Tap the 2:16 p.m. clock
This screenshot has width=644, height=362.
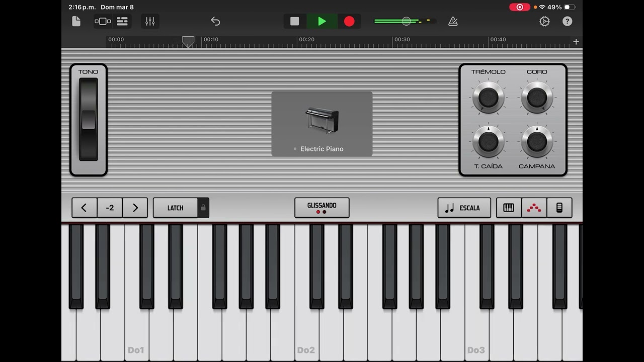click(x=82, y=7)
